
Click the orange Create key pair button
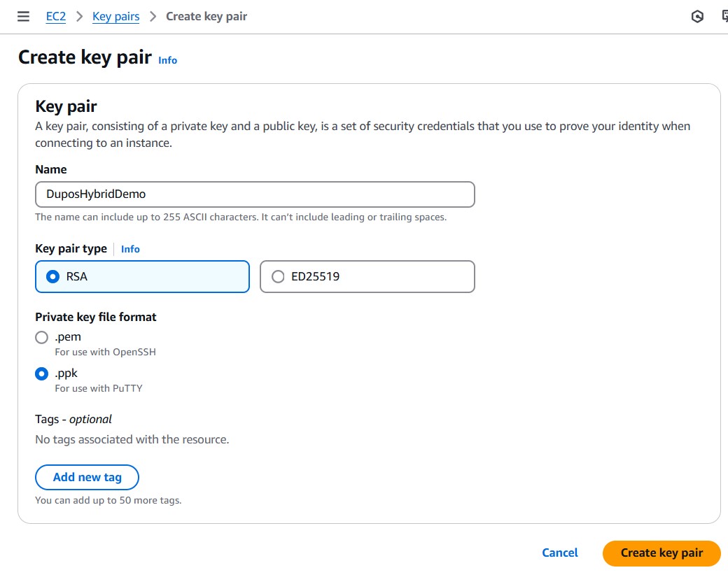click(661, 553)
